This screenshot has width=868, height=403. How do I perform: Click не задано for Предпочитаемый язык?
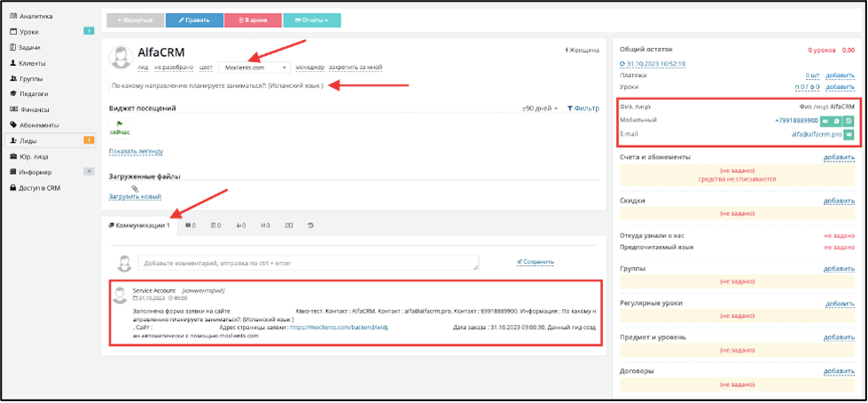point(840,248)
